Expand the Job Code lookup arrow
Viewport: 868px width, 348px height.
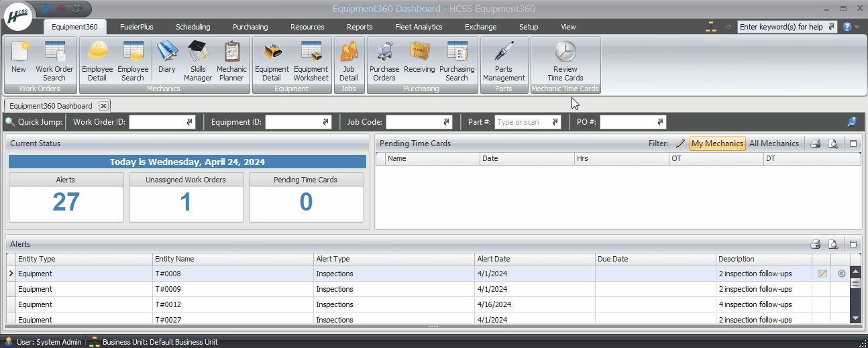(446, 123)
